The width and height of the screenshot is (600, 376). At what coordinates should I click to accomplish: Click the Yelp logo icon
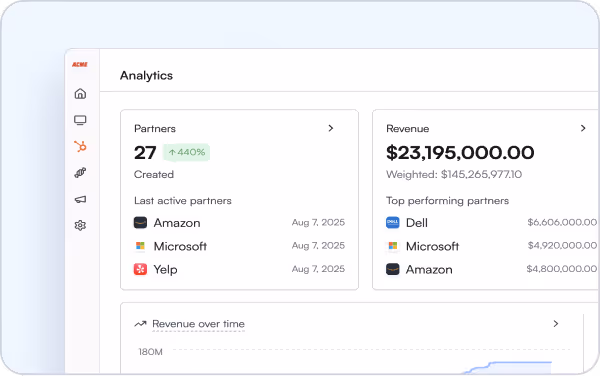tap(140, 269)
